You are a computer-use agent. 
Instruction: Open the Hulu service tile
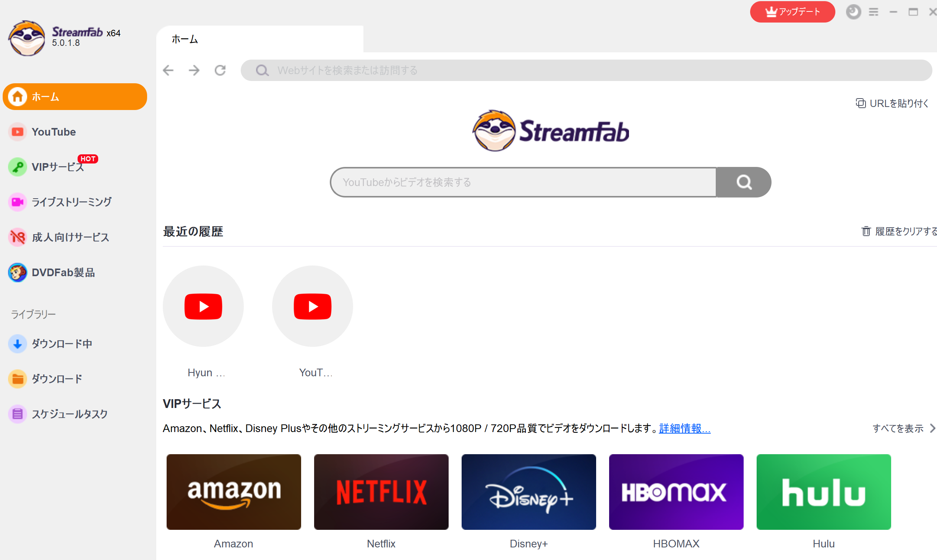pyautogui.click(x=824, y=492)
